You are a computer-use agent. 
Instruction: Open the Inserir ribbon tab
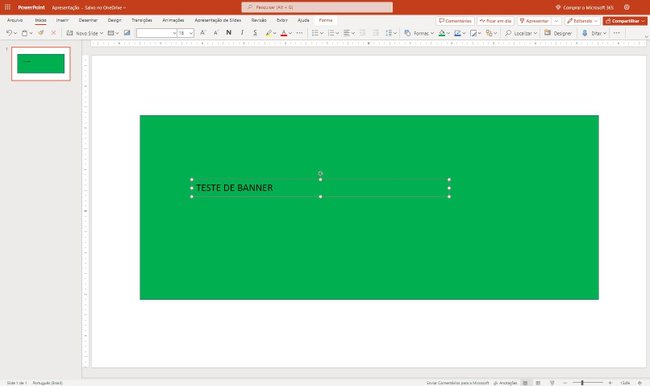(62, 20)
